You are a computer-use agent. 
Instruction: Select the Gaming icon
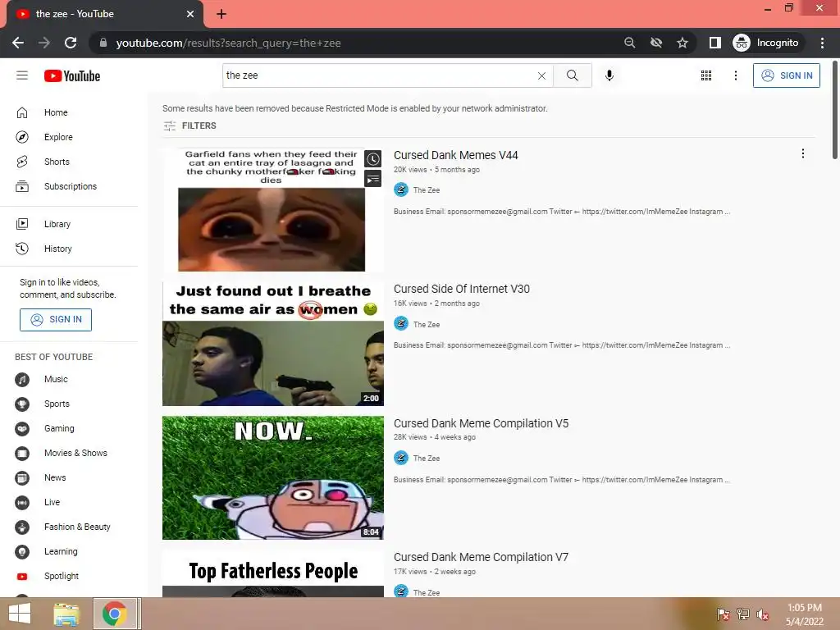22,429
